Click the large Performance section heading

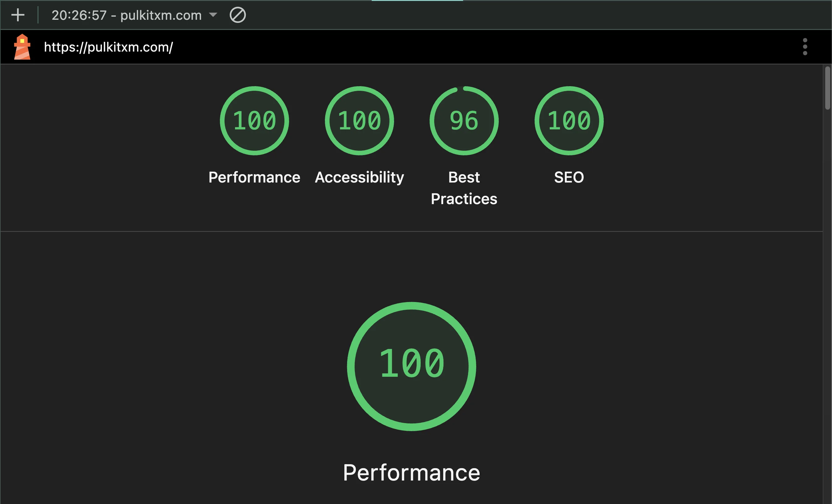[x=411, y=472]
